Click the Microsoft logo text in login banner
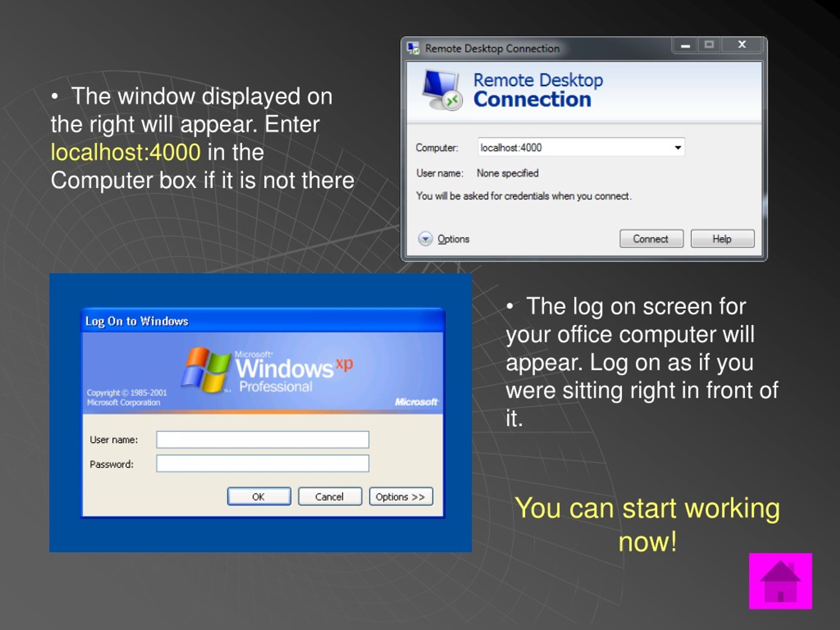Image resolution: width=840 pixels, height=630 pixels. pos(416,401)
